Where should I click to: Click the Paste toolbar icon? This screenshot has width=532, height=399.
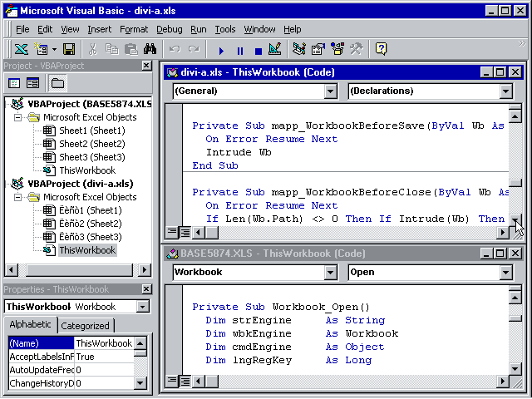(x=131, y=49)
